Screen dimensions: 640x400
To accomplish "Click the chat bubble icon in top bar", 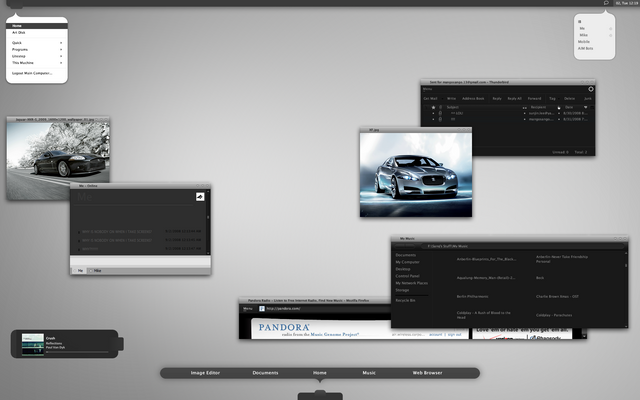I will 606,4.
